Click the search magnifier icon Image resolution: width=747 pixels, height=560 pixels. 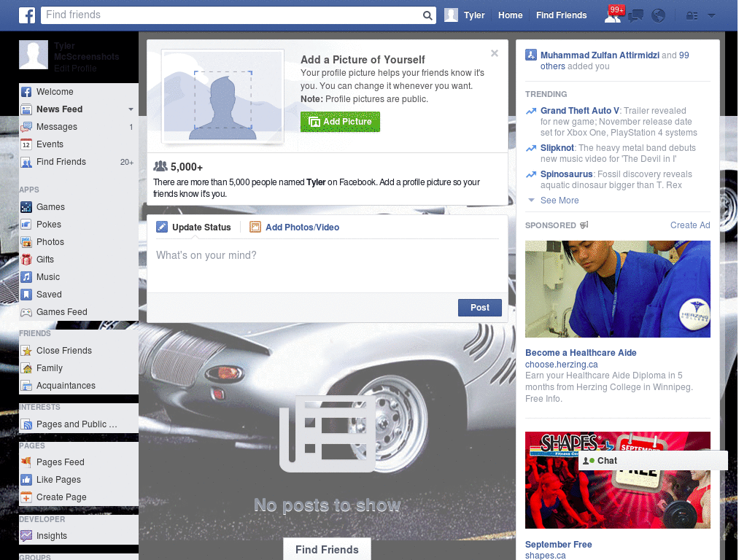[x=427, y=16]
